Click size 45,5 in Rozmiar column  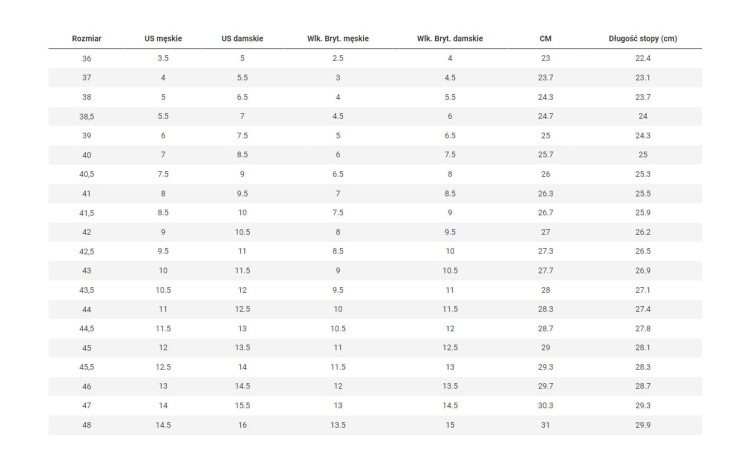[87, 367]
